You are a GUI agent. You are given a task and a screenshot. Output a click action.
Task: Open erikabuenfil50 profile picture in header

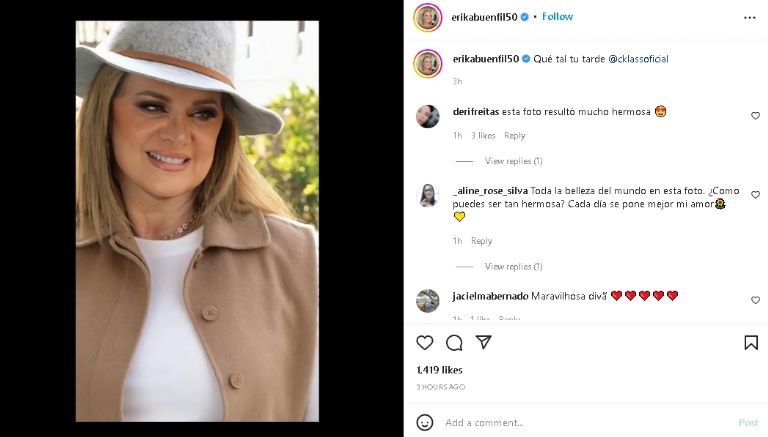coord(428,17)
